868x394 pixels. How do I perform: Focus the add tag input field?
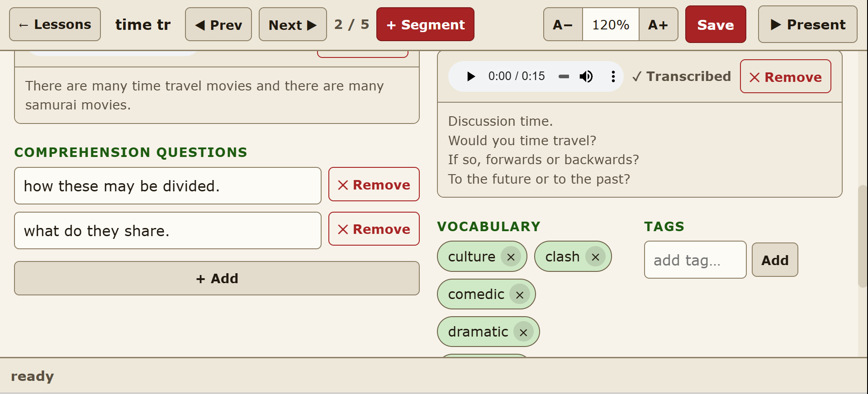[x=695, y=260]
